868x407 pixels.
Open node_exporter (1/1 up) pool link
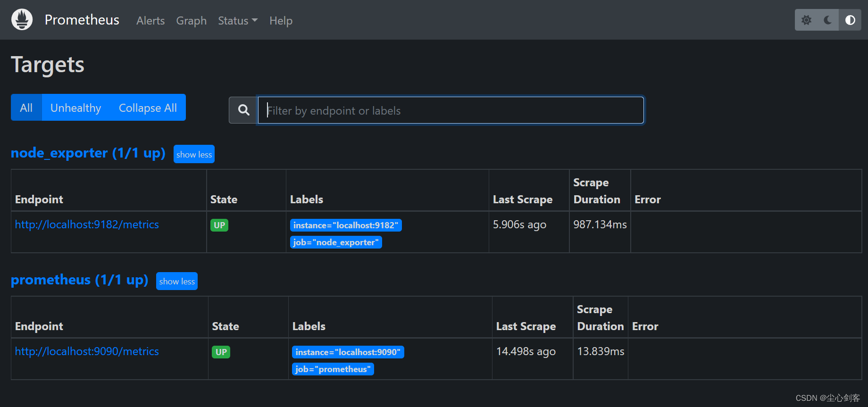pos(88,153)
